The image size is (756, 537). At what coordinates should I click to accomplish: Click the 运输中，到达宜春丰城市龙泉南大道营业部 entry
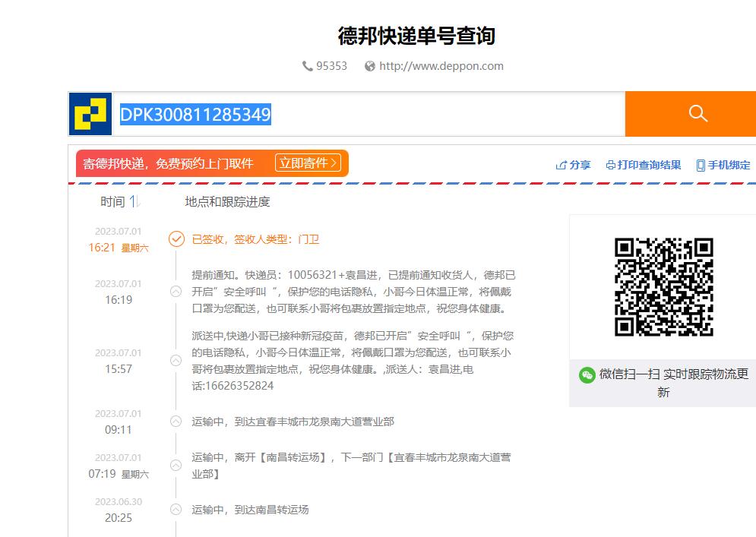293,422
